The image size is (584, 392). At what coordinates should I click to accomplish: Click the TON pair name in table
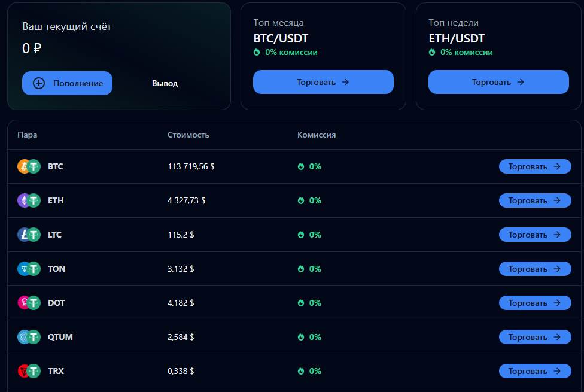(x=56, y=269)
